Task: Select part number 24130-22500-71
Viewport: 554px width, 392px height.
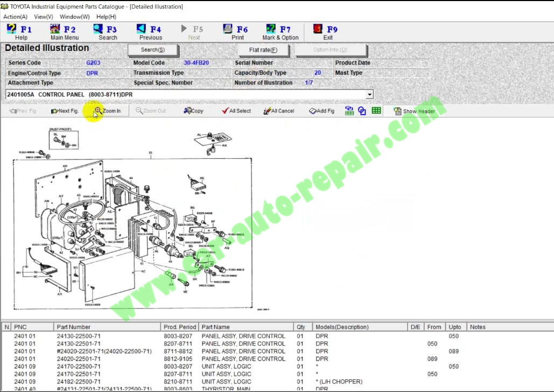Action: tap(79, 336)
